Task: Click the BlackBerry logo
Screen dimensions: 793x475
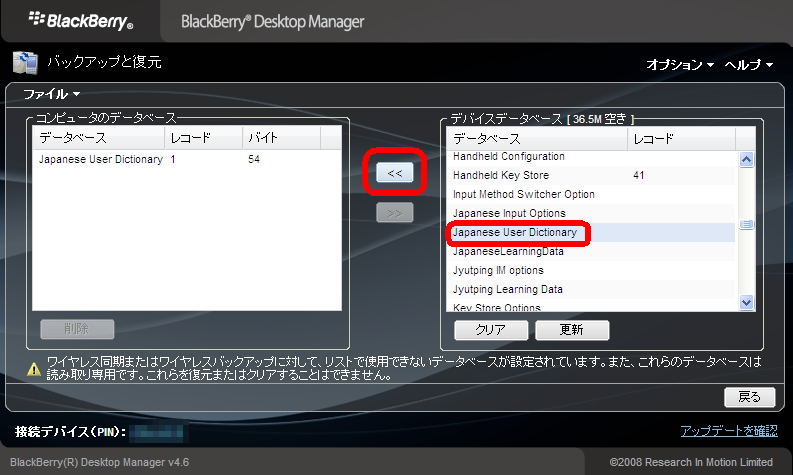Action: click(x=81, y=21)
